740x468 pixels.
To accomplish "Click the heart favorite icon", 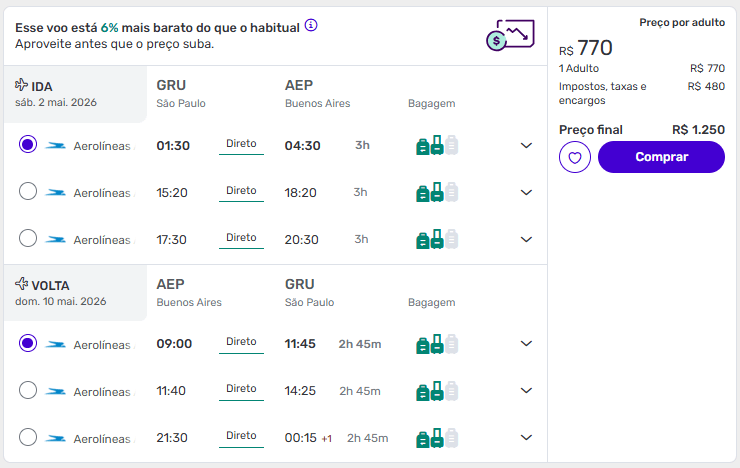I will point(575,157).
